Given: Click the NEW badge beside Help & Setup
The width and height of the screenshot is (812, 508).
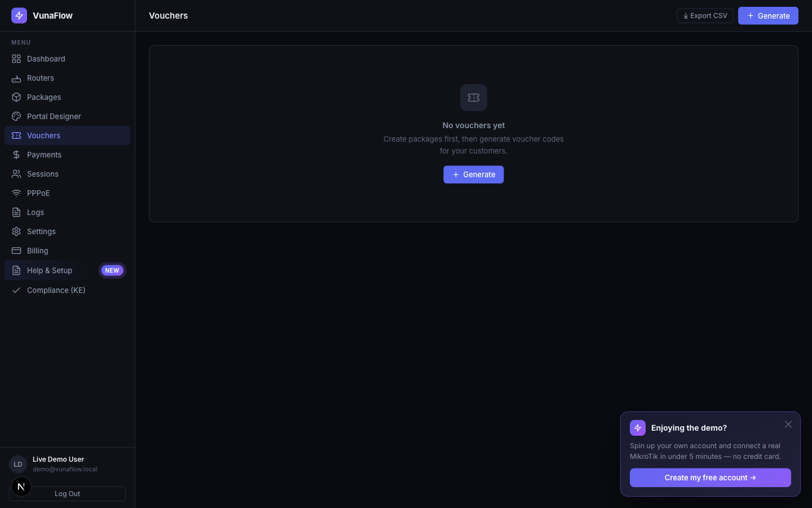Looking at the screenshot, I should click(x=112, y=270).
